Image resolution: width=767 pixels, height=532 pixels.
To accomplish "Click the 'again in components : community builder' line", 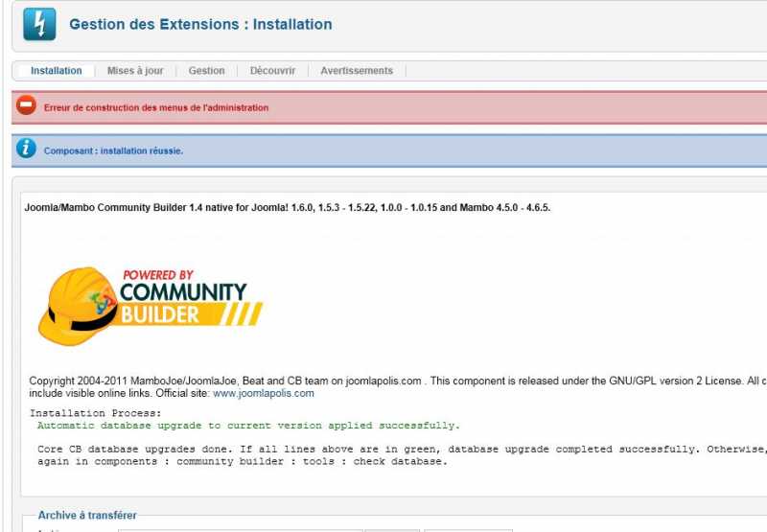I will 243,461.
